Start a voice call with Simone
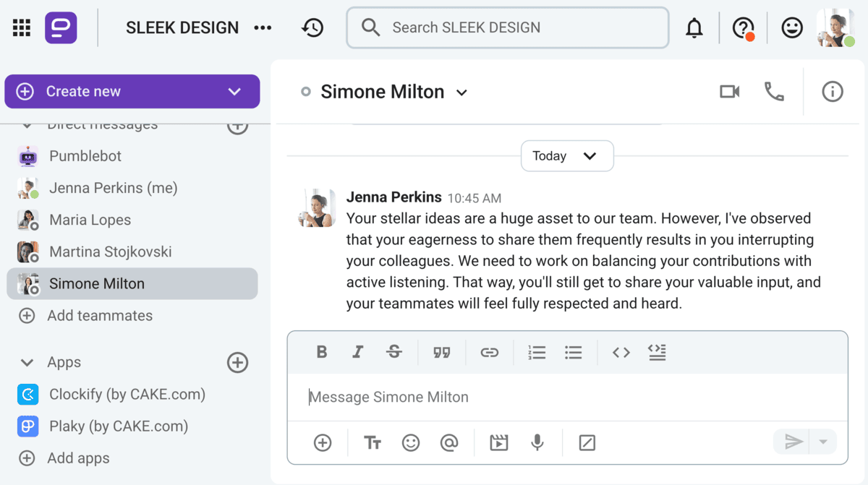Image resolution: width=868 pixels, height=485 pixels. point(774,92)
